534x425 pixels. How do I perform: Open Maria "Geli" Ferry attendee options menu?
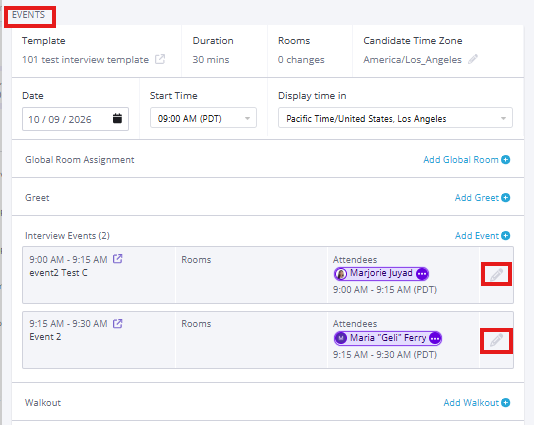(x=435, y=339)
